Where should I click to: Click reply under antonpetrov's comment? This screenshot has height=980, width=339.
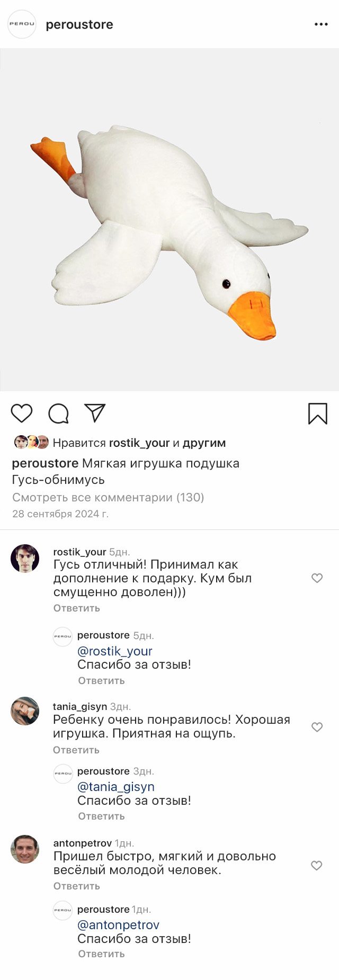(77, 886)
